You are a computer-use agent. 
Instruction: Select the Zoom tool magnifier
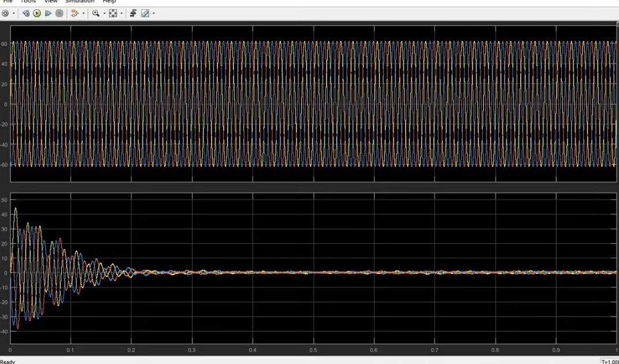[96, 13]
